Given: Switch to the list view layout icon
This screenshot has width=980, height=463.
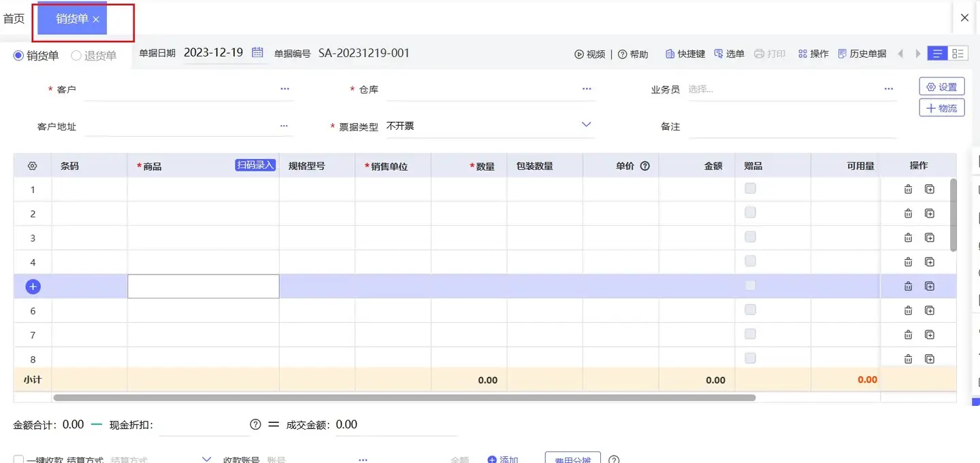Looking at the screenshot, I should (938, 54).
